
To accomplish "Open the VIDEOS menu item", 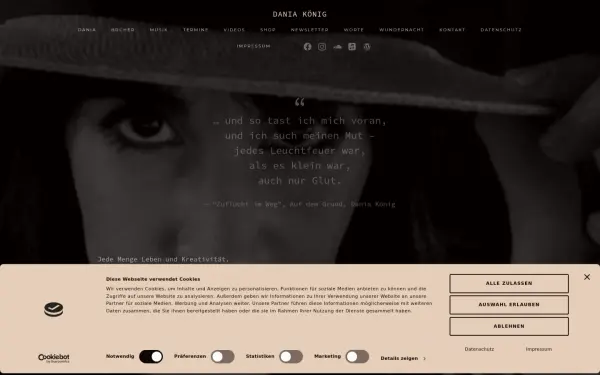I will [x=234, y=30].
